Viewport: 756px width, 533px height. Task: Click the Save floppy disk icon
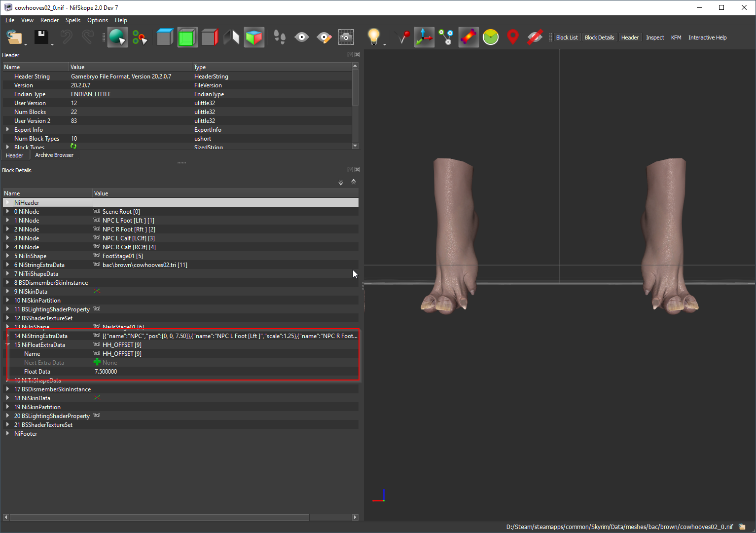(x=41, y=38)
